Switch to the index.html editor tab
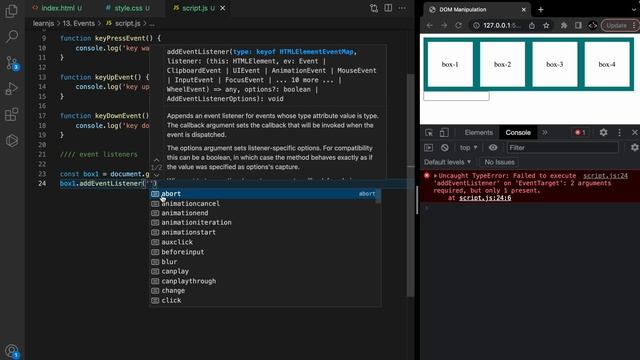This screenshot has height=360, width=640. coord(57,8)
